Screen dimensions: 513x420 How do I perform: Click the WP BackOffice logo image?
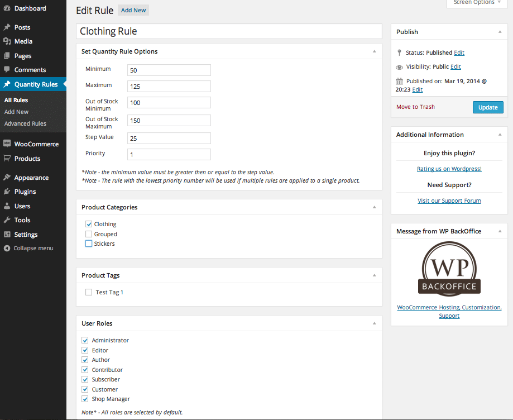click(x=449, y=269)
